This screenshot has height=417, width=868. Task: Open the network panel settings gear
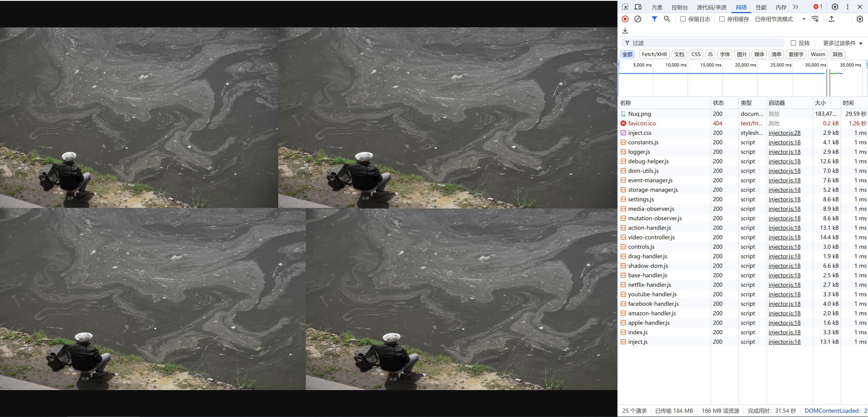[860, 19]
